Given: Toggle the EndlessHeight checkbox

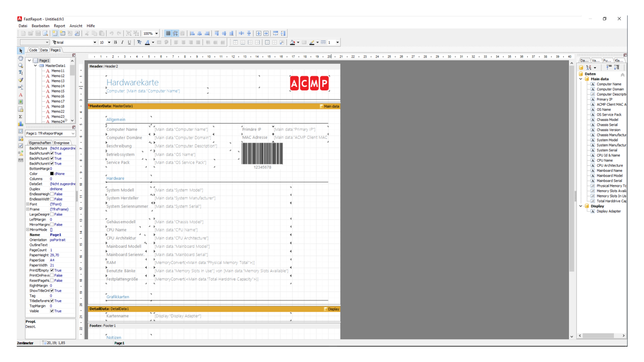Looking at the screenshot, I should click(x=52, y=194).
